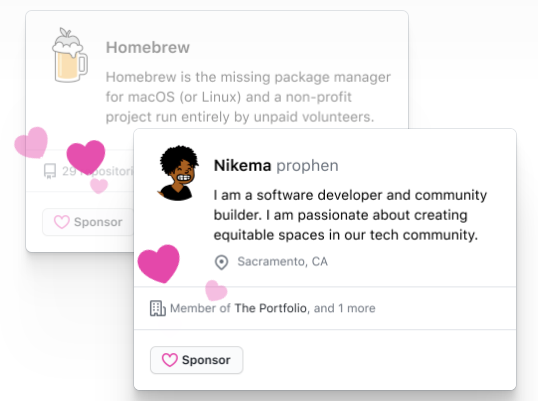Image resolution: width=538 pixels, height=401 pixels.
Task: Click the "and 1 more" text
Action: 344,308
